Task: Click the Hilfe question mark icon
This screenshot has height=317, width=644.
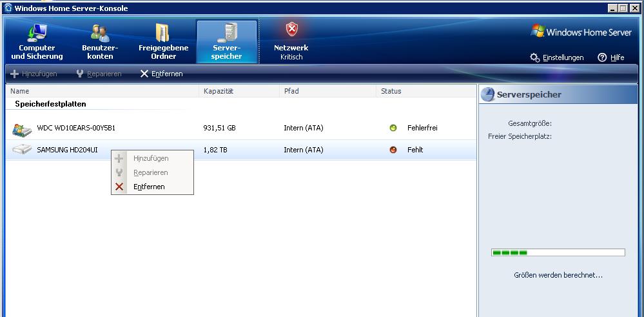Action: click(x=602, y=57)
